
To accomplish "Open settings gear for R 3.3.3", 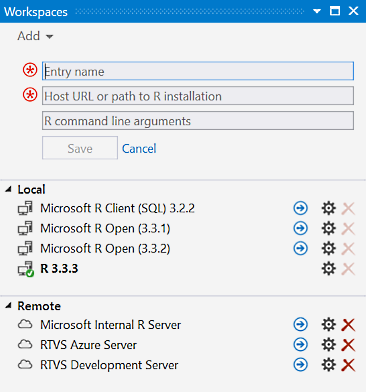I will pyautogui.click(x=328, y=268).
